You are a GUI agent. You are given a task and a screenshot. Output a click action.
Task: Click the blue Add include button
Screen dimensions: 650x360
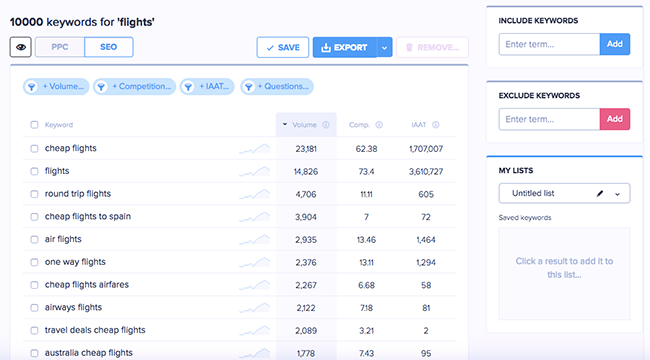[x=615, y=44]
